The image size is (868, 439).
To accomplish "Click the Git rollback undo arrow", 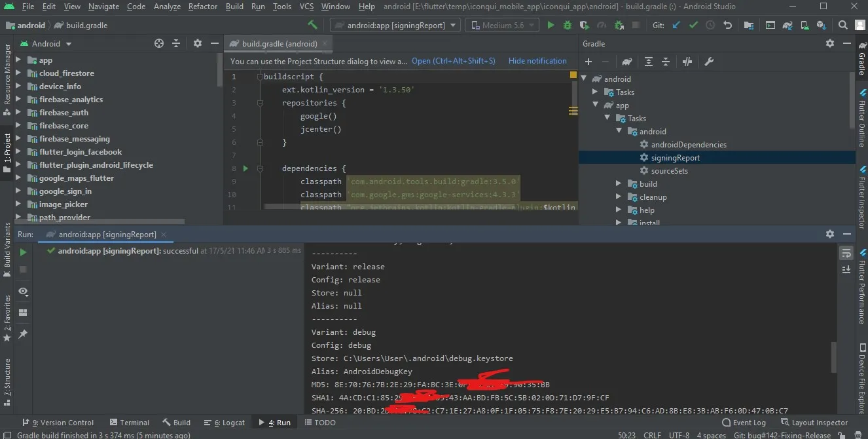I will click(727, 25).
